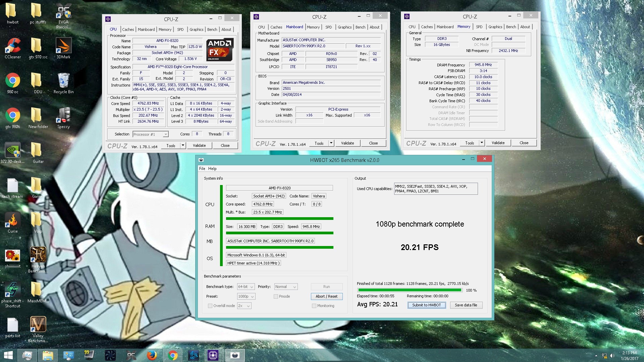644x362 pixels.
Task: Launch Valley Benchmark shortcut
Action: [38, 330]
